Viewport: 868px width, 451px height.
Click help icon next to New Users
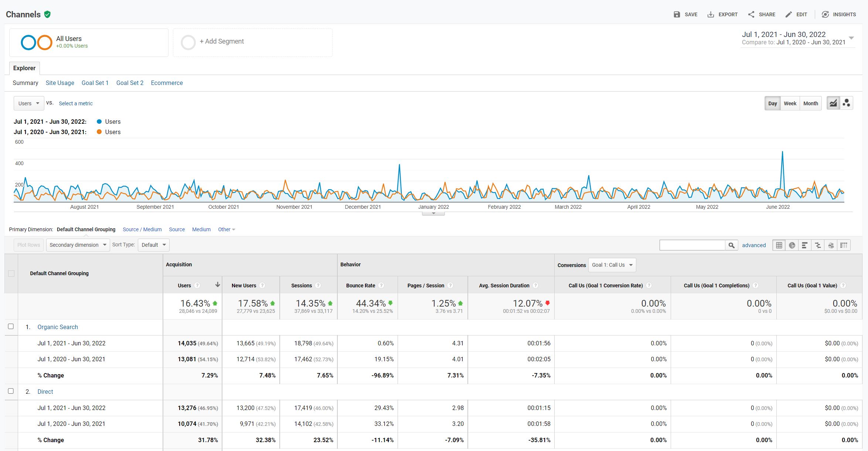pos(262,286)
